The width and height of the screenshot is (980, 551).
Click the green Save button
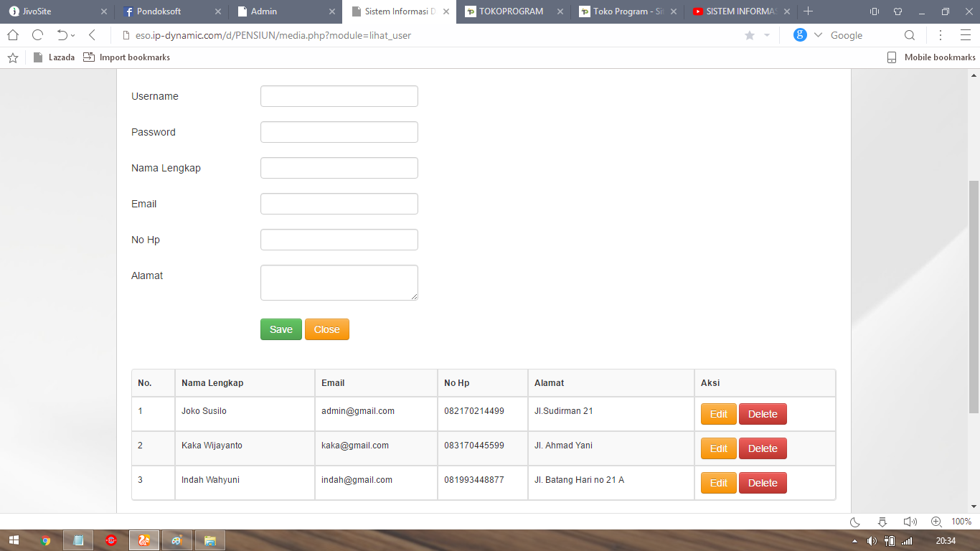click(x=281, y=329)
